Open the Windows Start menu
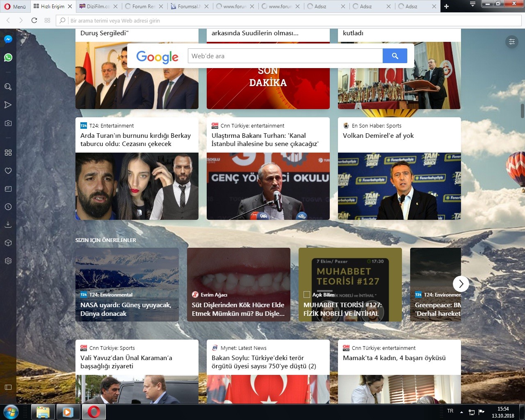 (11, 412)
